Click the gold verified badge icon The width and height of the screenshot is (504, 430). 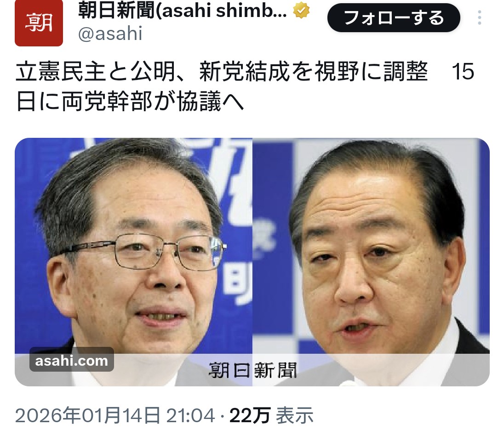tap(301, 10)
